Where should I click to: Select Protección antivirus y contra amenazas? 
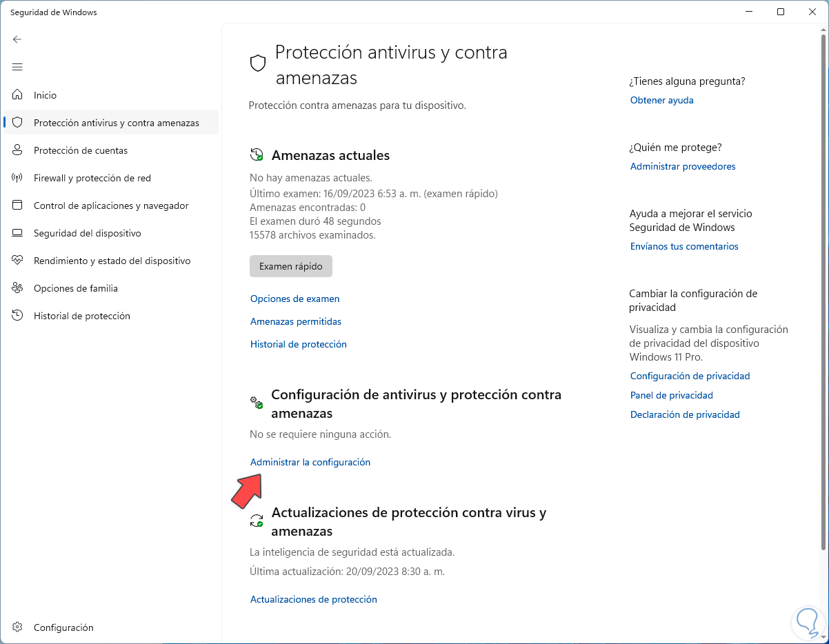(x=116, y=123)
